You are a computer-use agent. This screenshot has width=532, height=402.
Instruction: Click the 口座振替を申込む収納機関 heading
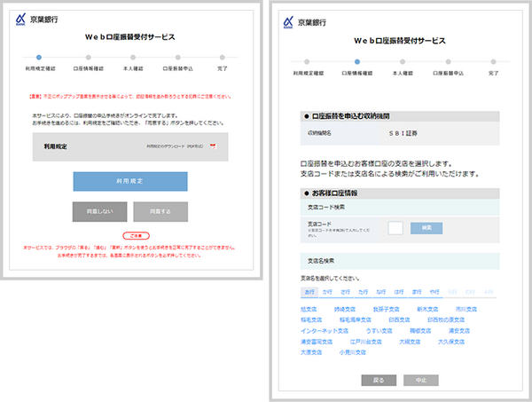coord(350,116)
